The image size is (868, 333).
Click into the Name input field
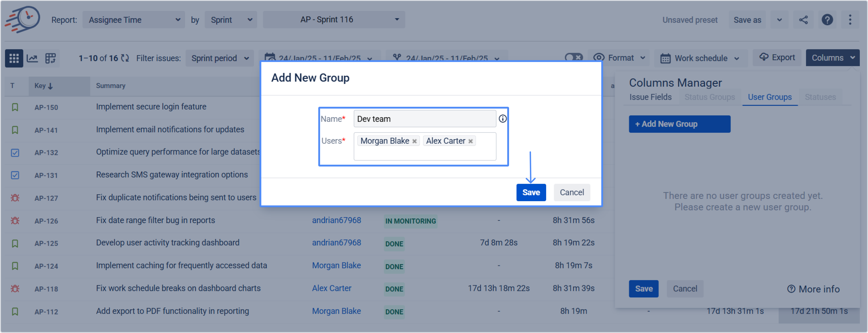[x=424, y=119]
